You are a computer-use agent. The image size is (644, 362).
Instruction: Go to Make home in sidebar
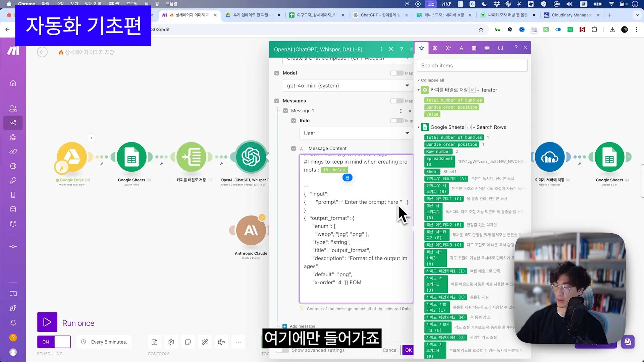click(13, 83)
